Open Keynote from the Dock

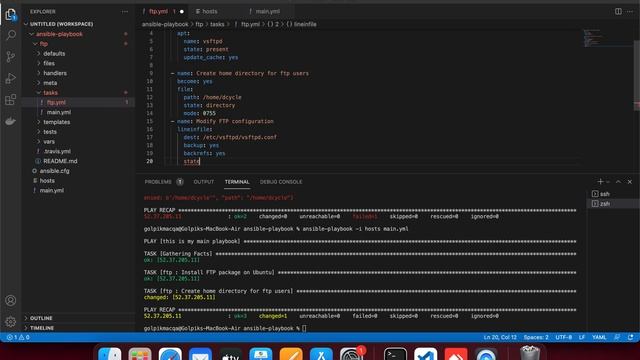tap(260, 355)
